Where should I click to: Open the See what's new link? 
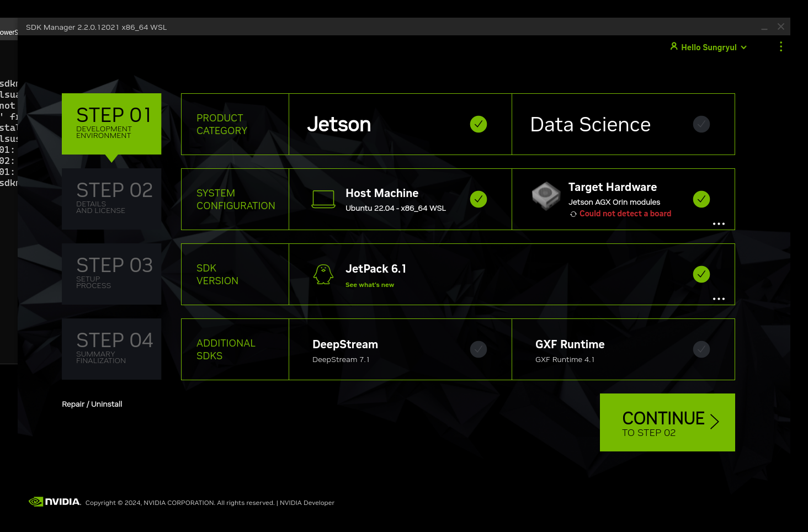[370, 285]
